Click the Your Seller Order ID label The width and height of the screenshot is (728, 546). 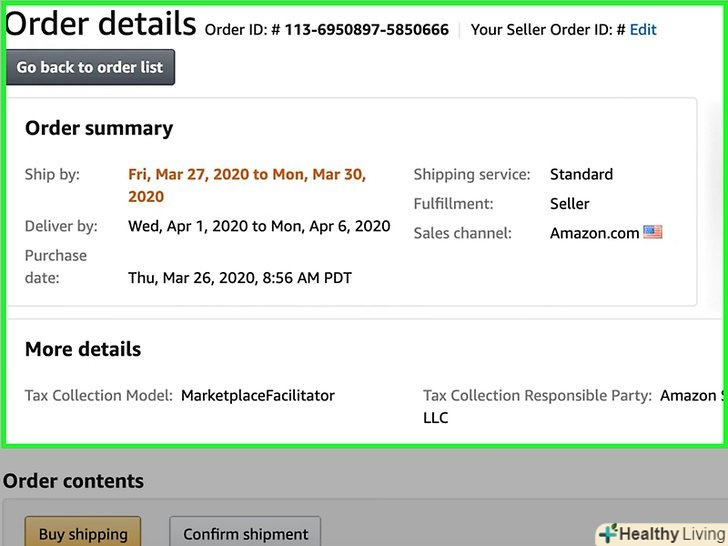(542, 30)
